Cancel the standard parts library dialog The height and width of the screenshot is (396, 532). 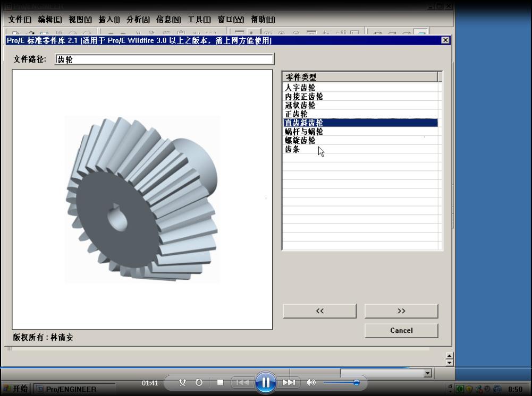click(401, 331)
